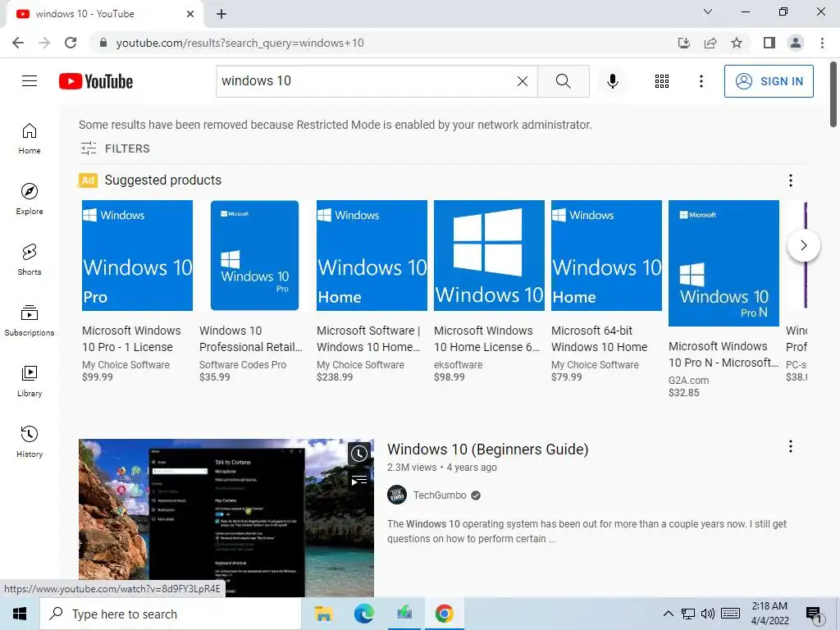Show hidden tray icons chevron
Viewport: 840px width, 630px height.
[x=668, y=614]
